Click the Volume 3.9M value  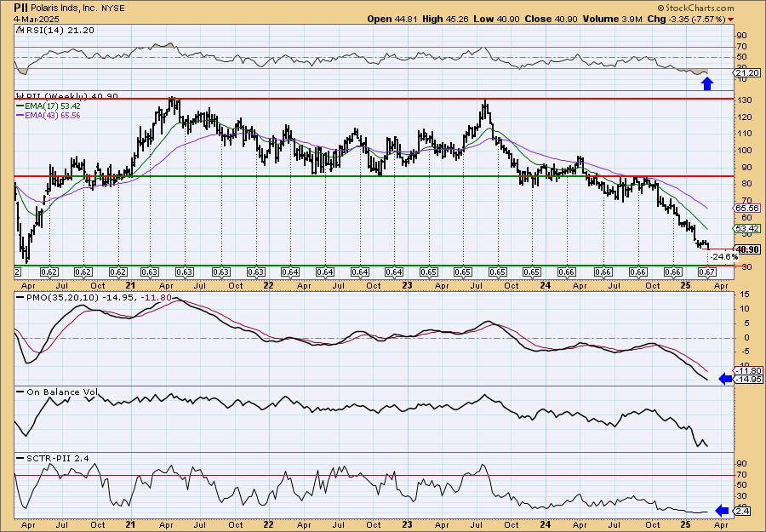[613, 19]
